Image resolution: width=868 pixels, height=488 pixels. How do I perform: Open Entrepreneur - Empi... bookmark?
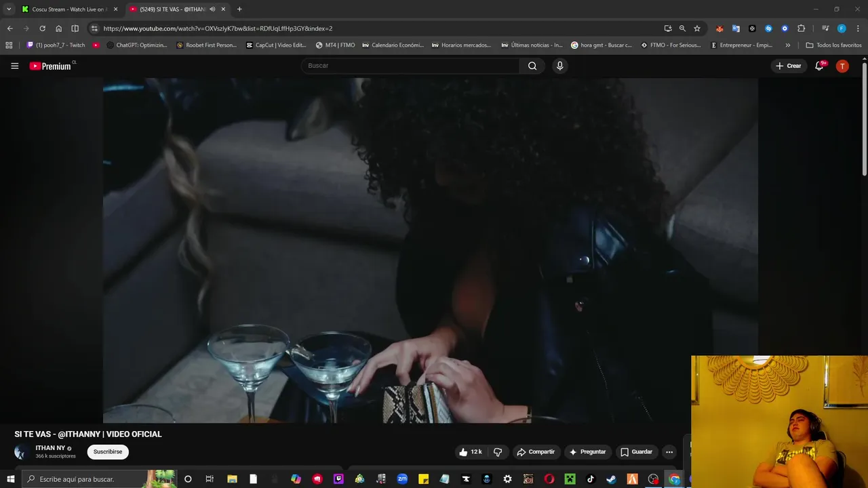[x=742, y=45]
